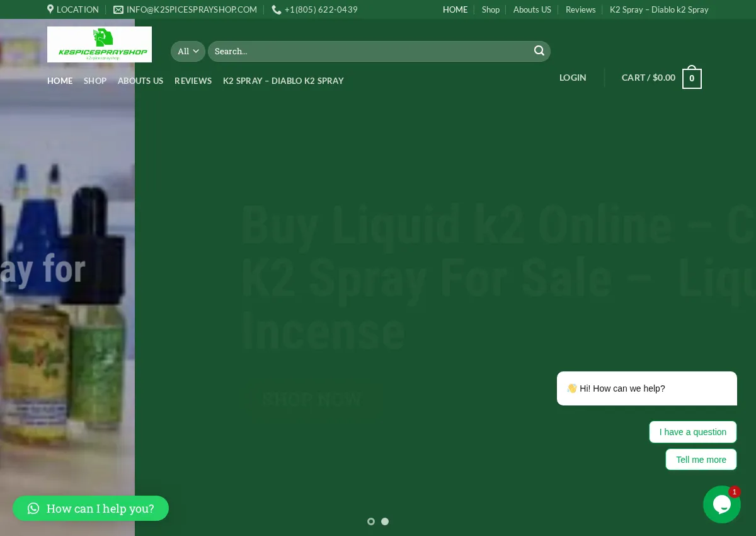Click the phone handset icon
756x536 pixels.
tap(277, 9)
